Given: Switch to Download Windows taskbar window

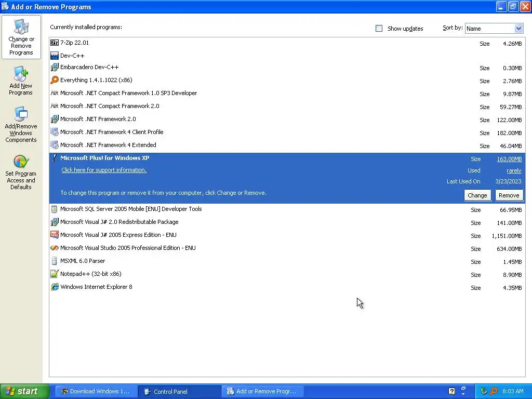Looking at the screenshot, I should pyautogui.click(x=96, y=392).
